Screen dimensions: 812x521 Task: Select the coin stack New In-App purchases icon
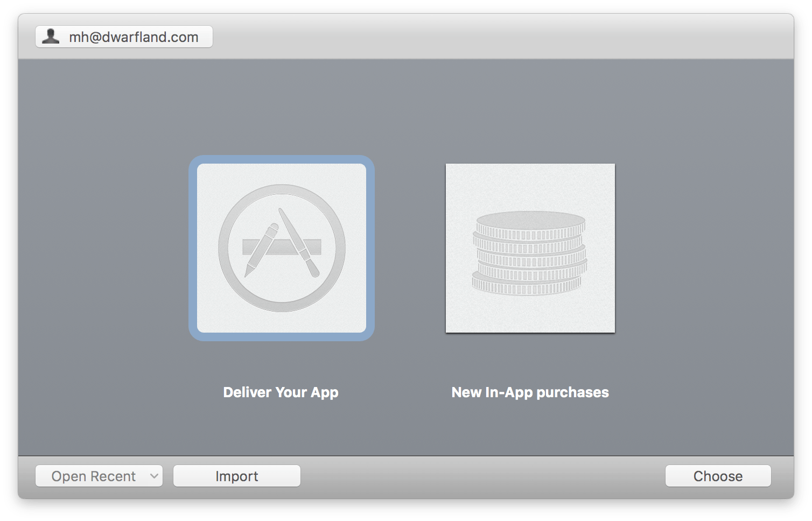530,248
